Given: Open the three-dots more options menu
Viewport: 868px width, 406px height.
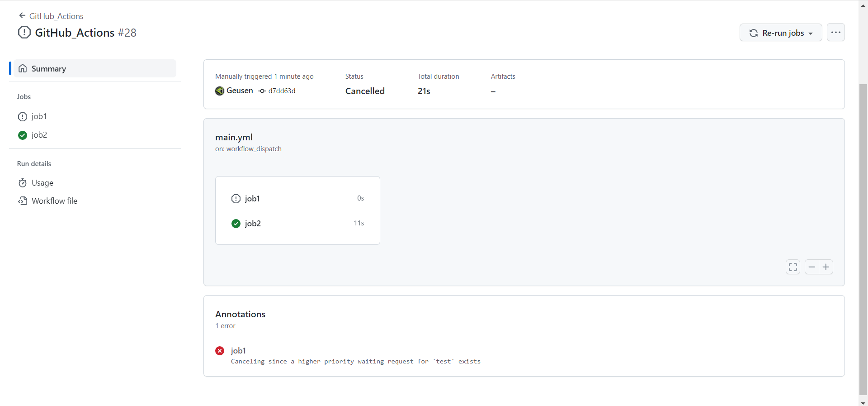Looking at the screenshot, I should tap(836, 33).
